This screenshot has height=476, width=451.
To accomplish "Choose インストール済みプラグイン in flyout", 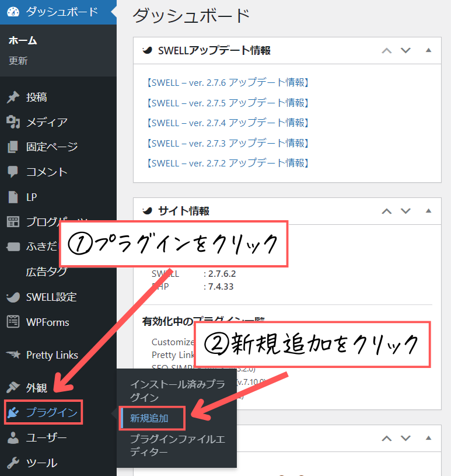I will tap(177, 391).
